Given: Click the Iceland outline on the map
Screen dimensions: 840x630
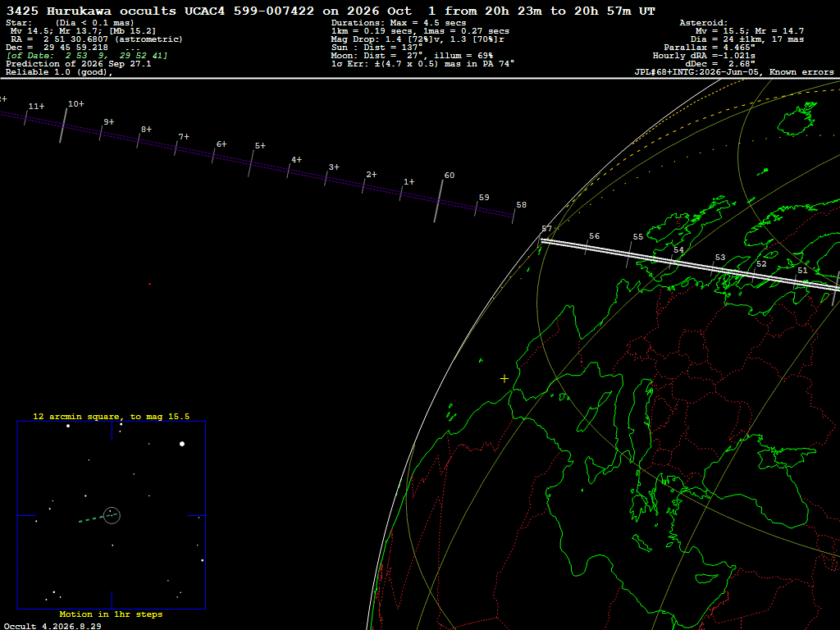Looking at the screenshot, I should pyautogui.click(x=797, y=119).
